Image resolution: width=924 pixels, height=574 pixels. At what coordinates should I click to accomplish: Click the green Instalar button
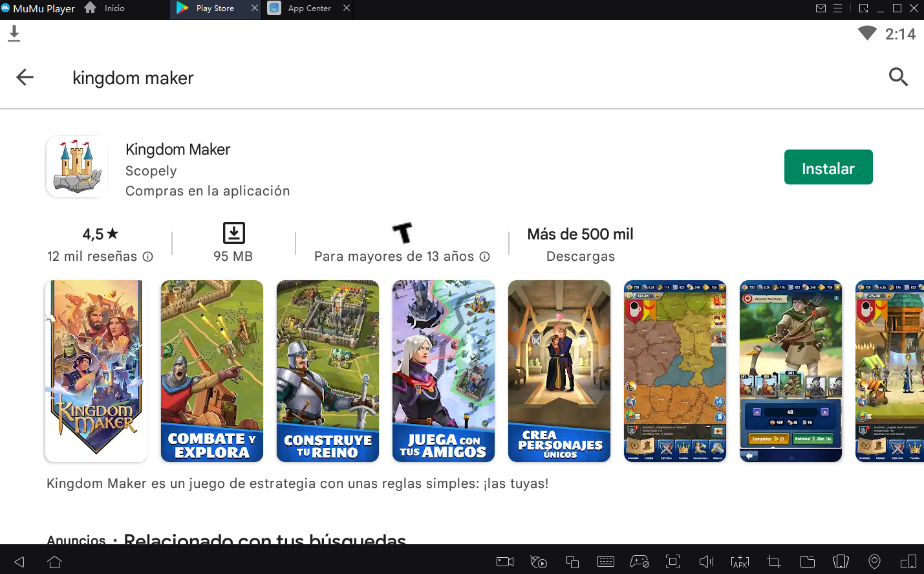828,168
